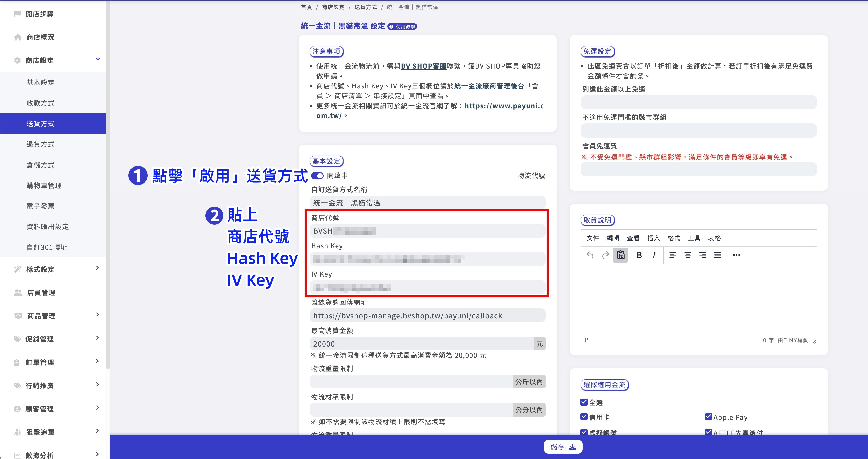Uncheck the Apple Pay checkbox
868x459 pixels.
[x=709, y=417]
